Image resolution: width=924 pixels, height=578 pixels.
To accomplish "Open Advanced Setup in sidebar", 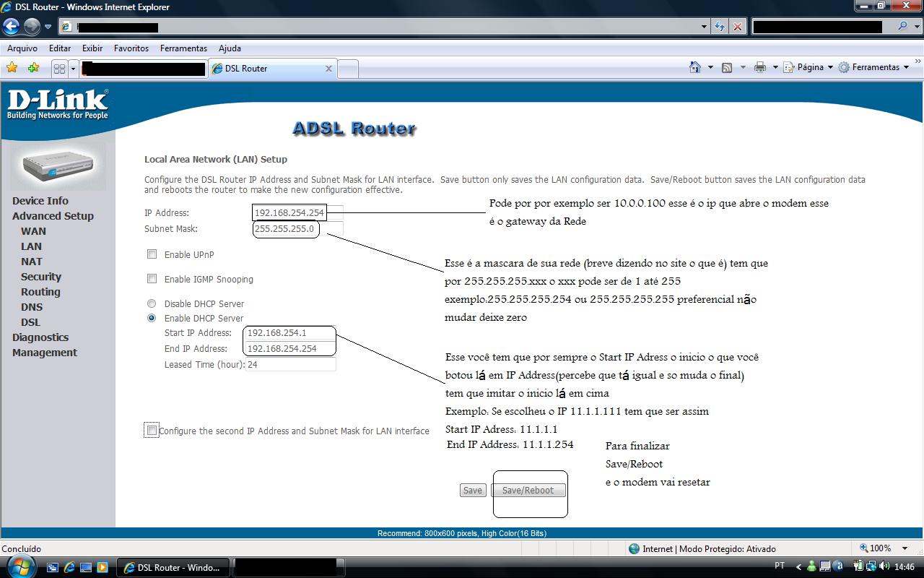I will [x=53, y=216].
